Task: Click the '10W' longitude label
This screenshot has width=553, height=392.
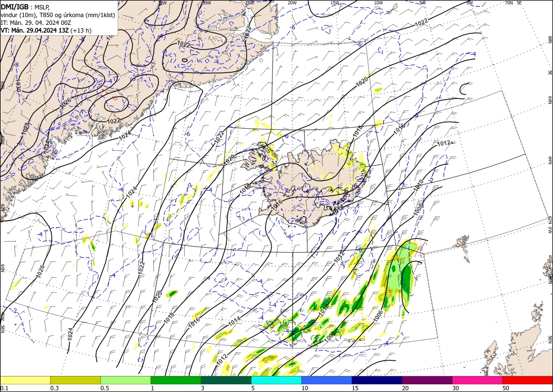Action: pyautogui.click(x=378, y=3)
